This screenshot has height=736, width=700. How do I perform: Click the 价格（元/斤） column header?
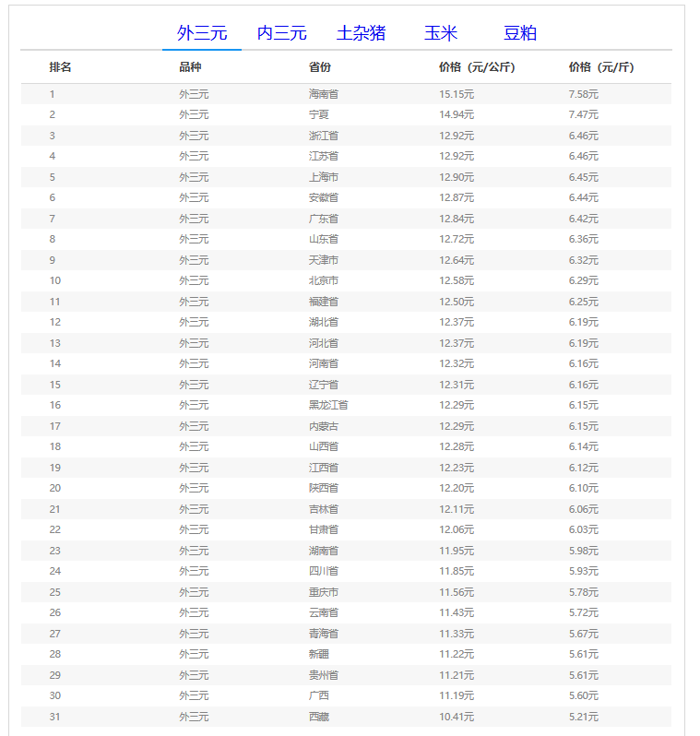point(601,67)
